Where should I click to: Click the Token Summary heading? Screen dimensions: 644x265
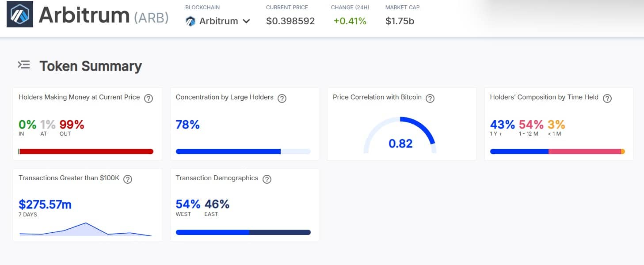[x=91, y=66]
